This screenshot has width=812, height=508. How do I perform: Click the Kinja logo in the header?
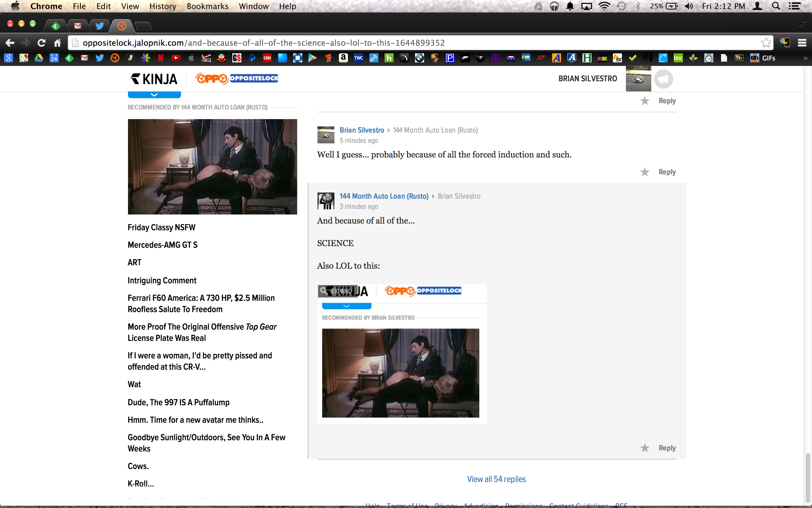(x=154, y=79)
